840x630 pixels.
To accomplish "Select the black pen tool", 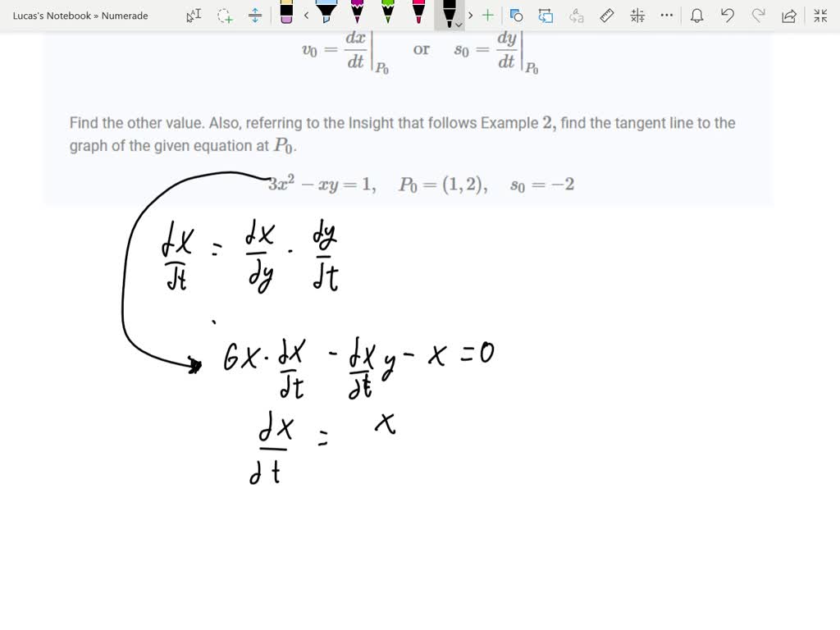I will coord(448,15).
